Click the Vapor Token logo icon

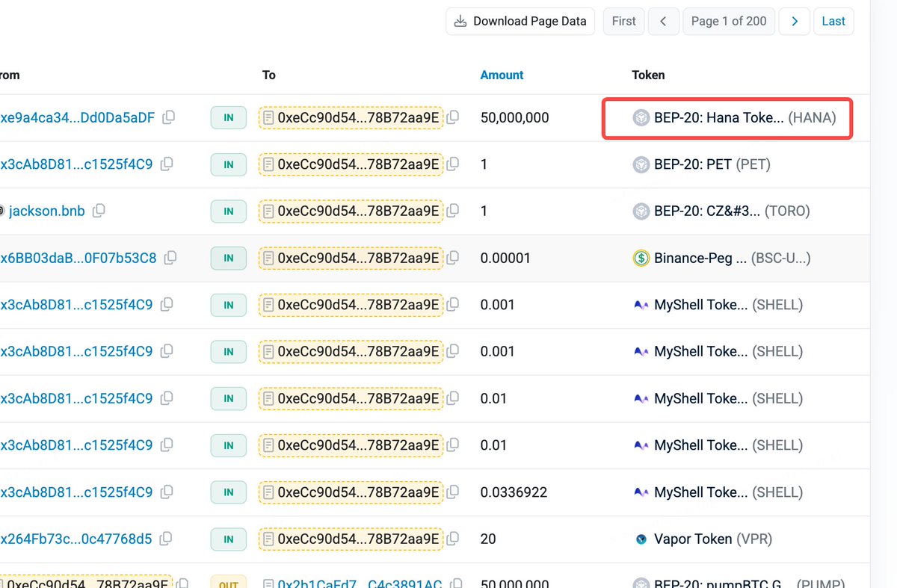point(641,539)
